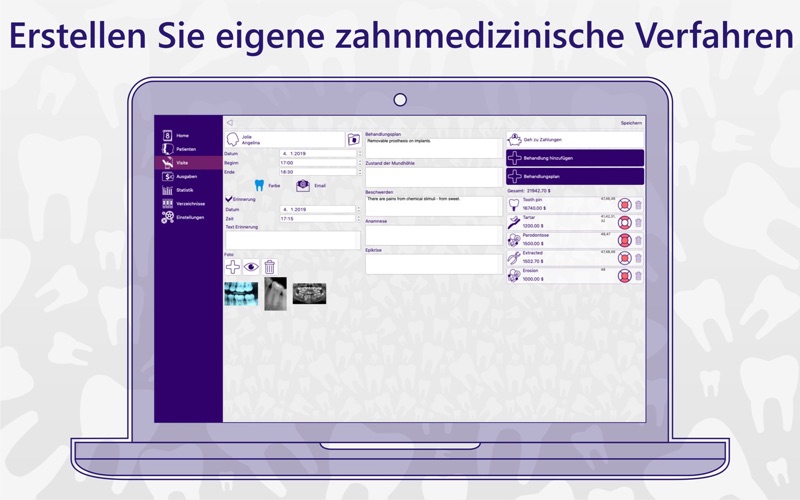The height and width of the screenshot is (500, 800).
Task: Click the Email label
Action: (x=320, y=186)
